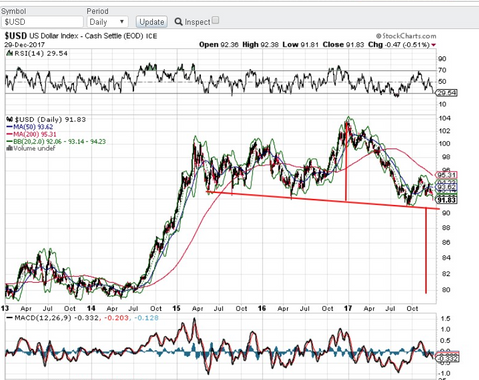Click the Volume undef legend entry
The width and height of the screenshot is (479, 380).
click(x=31, y=148)
